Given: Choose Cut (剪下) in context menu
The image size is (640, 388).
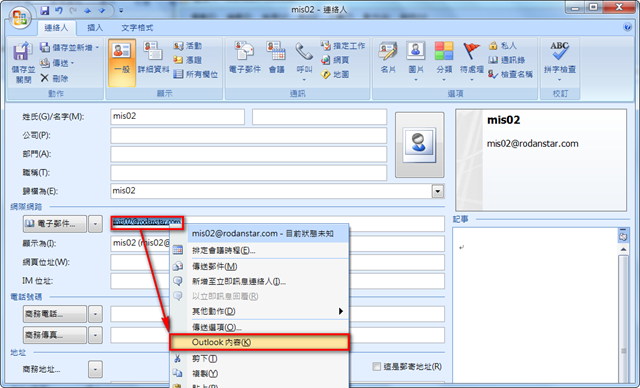Looking at the screenshot, I should point(260,358).
